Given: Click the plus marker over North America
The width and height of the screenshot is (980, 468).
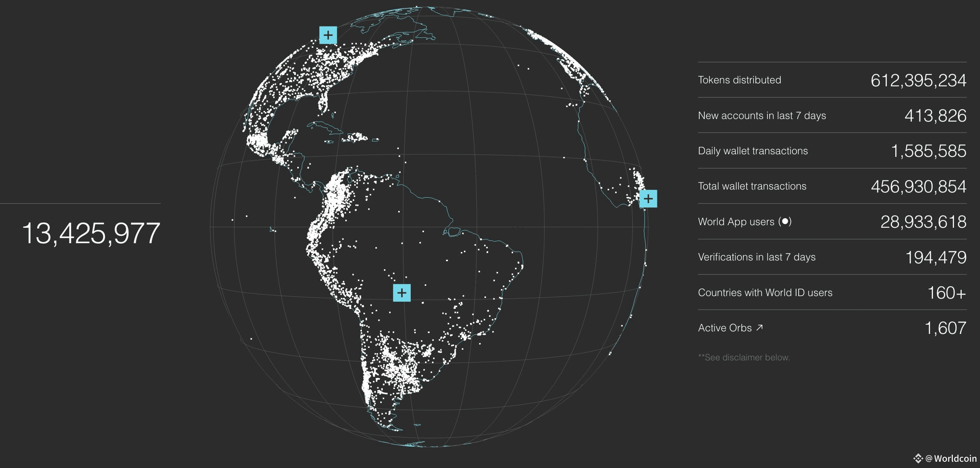Looking at the screenshot, I should [328, 35].
